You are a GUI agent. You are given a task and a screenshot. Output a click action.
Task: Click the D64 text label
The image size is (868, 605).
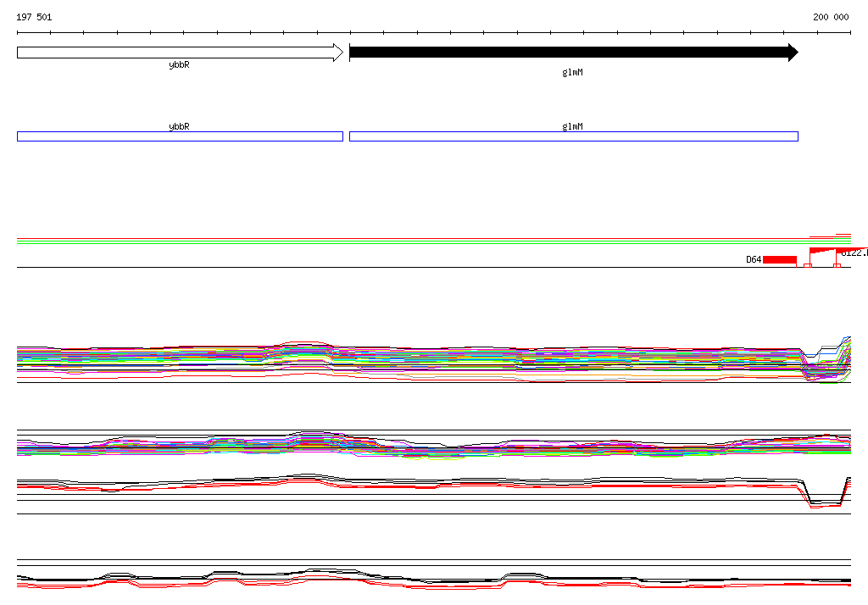754,259
